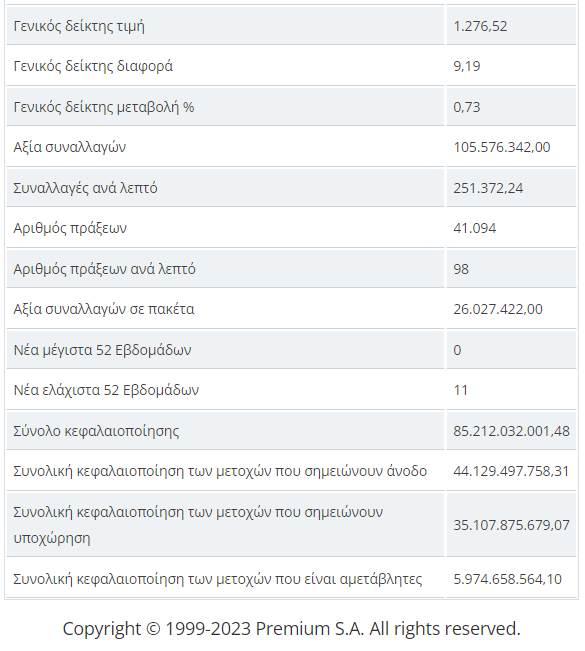
Task: Click the Σύνολο κεφαλαιοποίησης label
Action: pos(96,431)
